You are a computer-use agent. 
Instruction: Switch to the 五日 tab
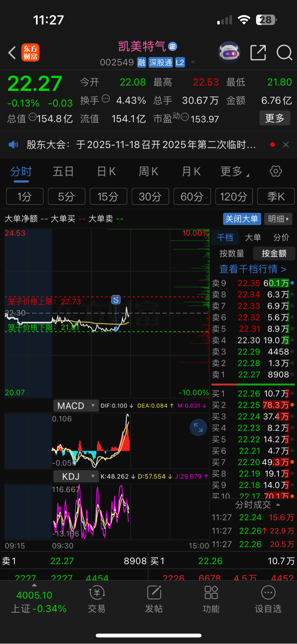63,171
